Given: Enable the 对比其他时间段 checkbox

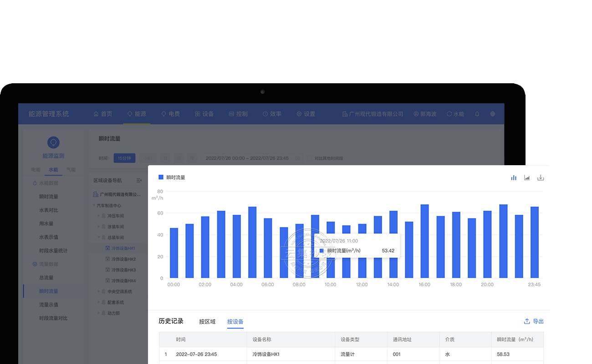Looking at the screenshot, I should coord(310,158).
